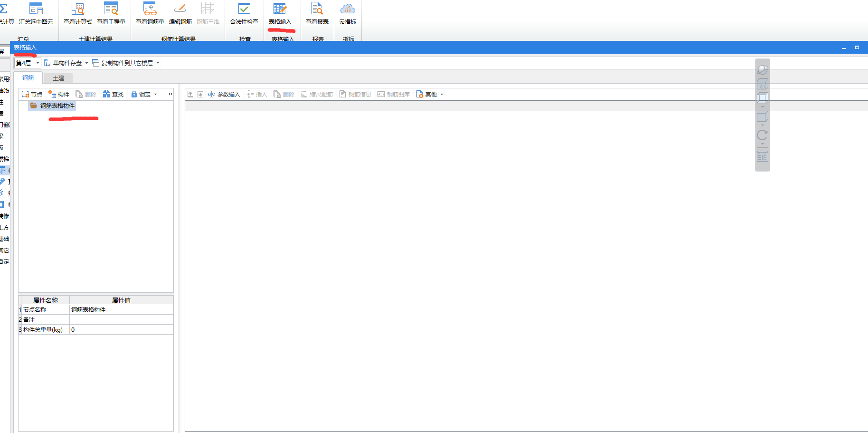
Task: Click 删除 in the left tree toolbar
Action: pos(86,94)
